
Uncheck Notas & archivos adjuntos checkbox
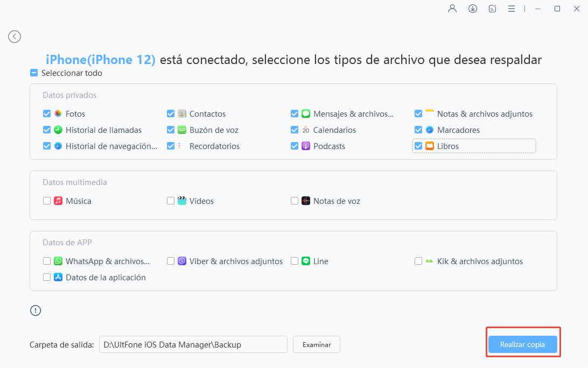pyautogui.click(x=418, y=114)
